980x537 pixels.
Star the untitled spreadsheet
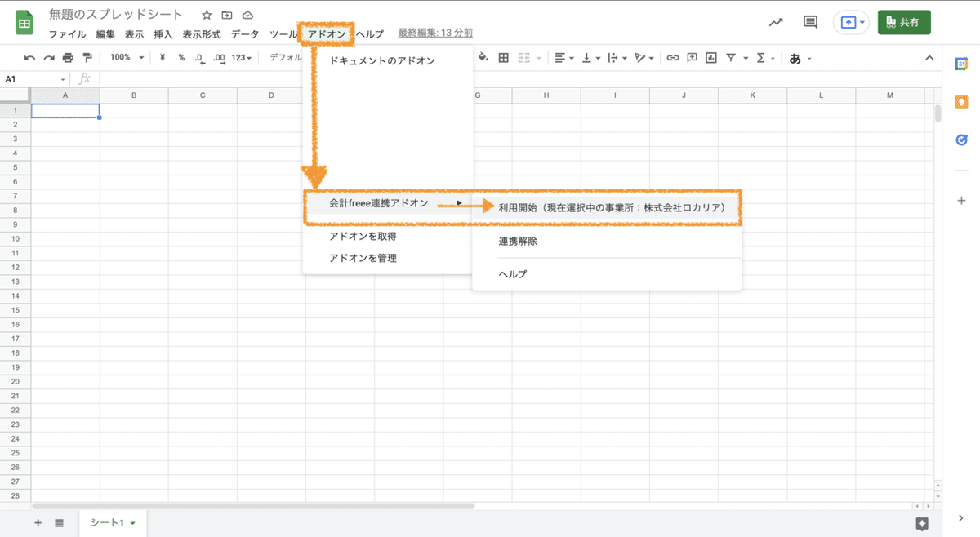click(x=207, y=16)
